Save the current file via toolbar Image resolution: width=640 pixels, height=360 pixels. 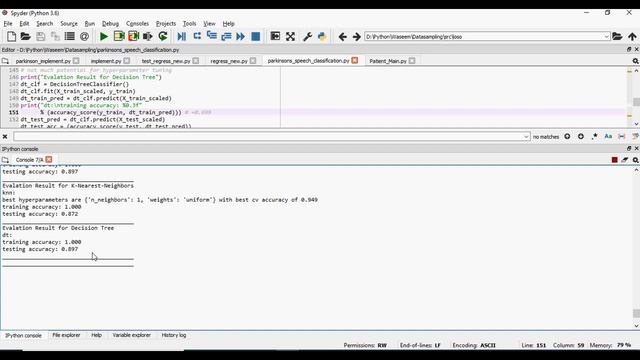(40, 36)
